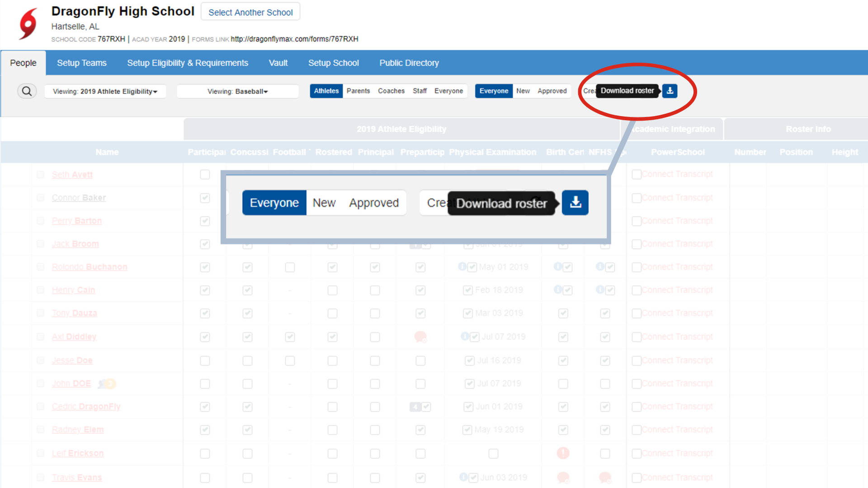Viewport: 868px width, 488px height.
Task: Toggle Physical Examination checkbox for Leif Erickson
Action: pyautogui.click(x=493, y=453)
